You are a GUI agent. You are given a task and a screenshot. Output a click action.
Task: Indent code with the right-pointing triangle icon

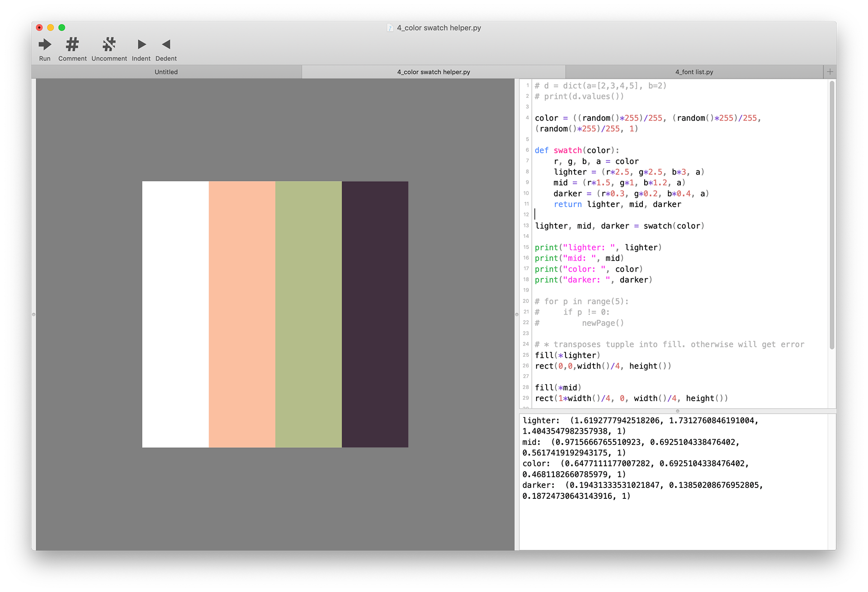tap(142, 45)
